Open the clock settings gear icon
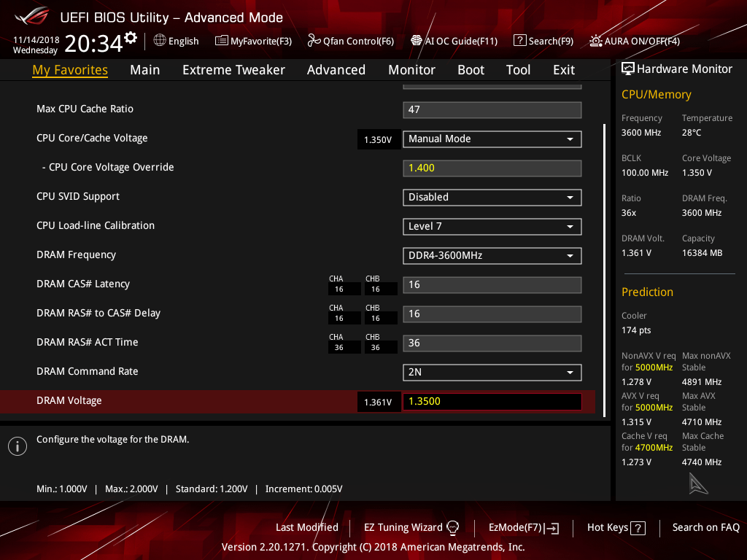The height and width of the screenshot is (560, 747). point(131,37)
